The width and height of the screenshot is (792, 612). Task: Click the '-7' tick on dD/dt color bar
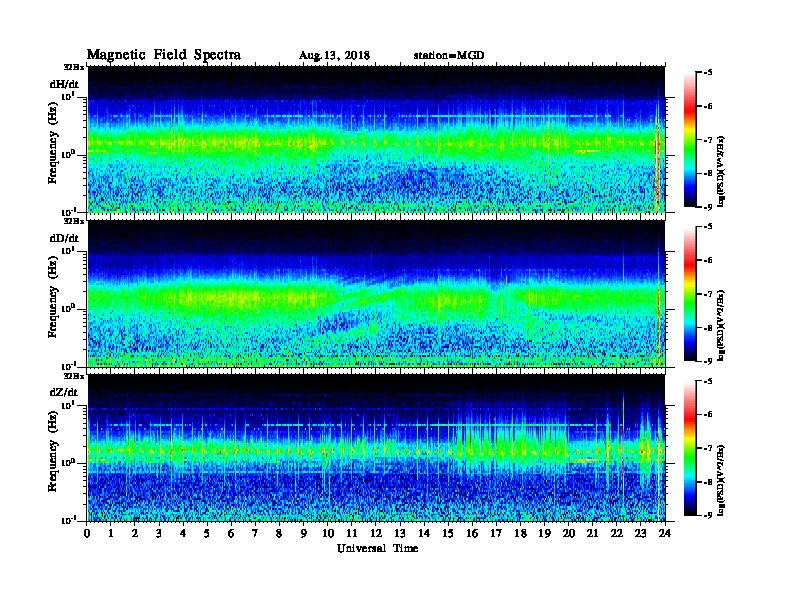[707, 294]
